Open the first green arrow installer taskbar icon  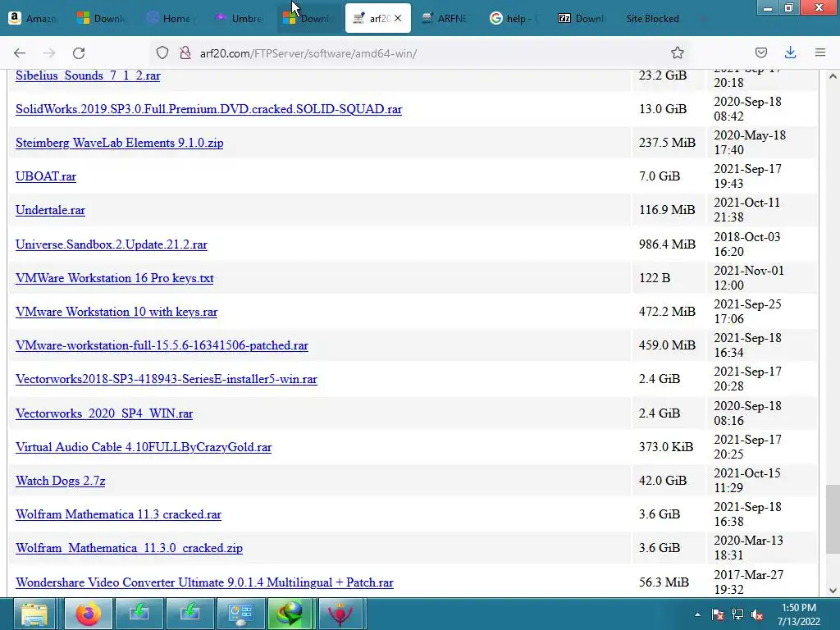point(139,614)
